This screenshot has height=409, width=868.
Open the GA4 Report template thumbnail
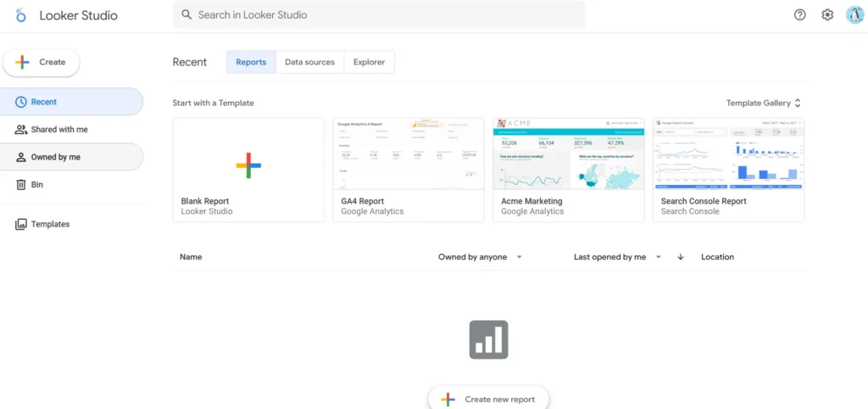pyautogui.click(x=409, y=171)
